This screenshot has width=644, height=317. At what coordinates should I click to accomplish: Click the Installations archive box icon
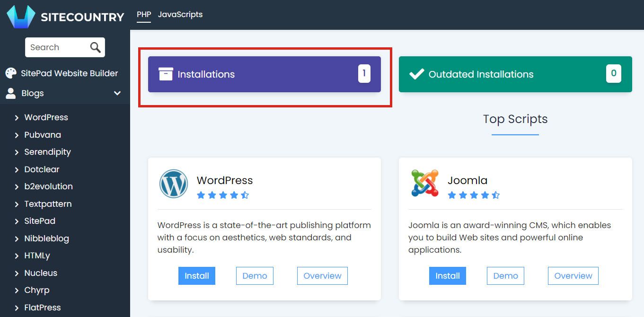point(166,74)
